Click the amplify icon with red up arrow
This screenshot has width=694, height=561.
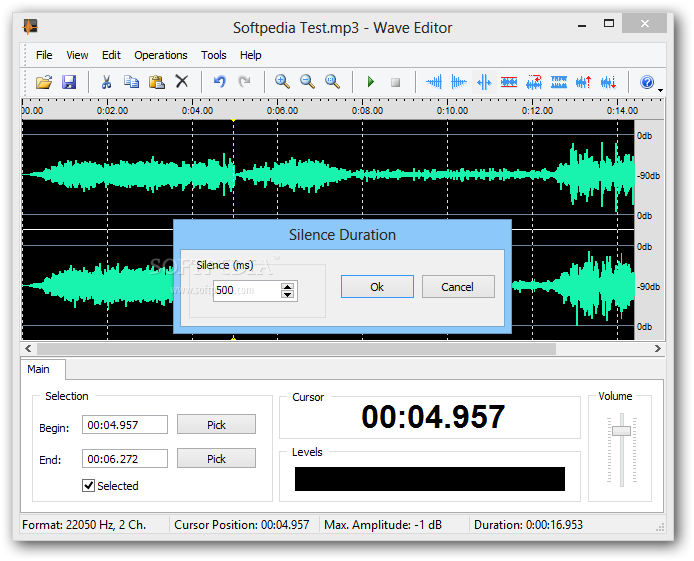click(x=583, y=82)
